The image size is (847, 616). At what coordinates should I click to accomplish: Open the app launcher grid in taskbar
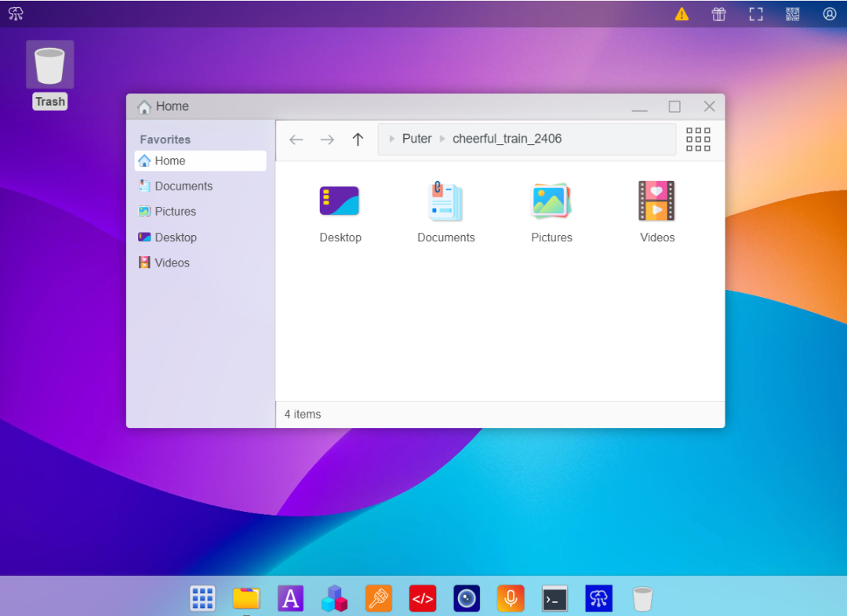click(202, 599)
